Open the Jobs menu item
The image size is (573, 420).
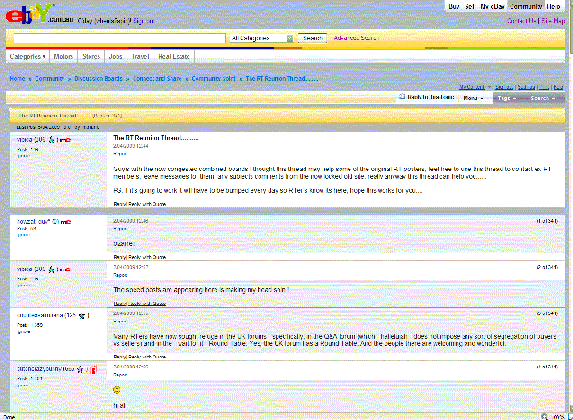click(115, 56)
